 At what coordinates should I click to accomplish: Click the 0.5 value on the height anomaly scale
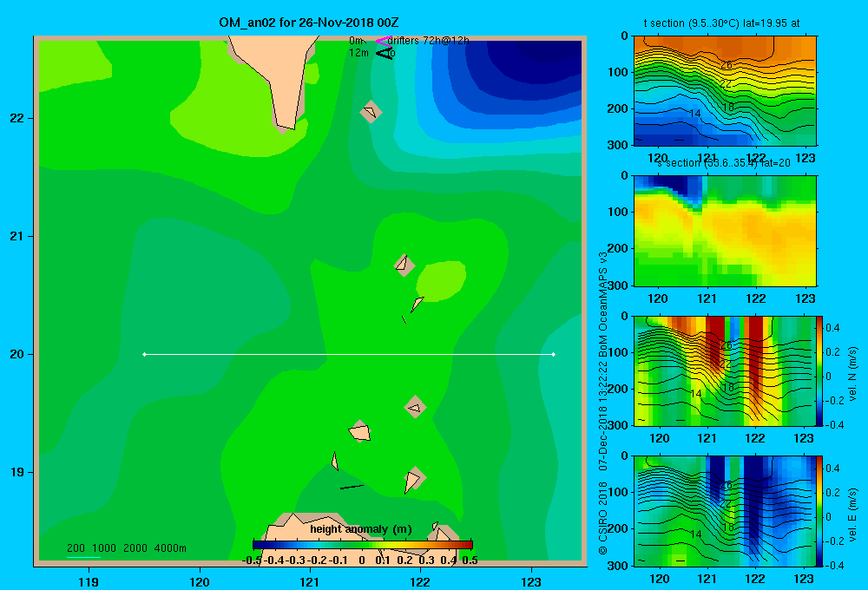[470, 560]
